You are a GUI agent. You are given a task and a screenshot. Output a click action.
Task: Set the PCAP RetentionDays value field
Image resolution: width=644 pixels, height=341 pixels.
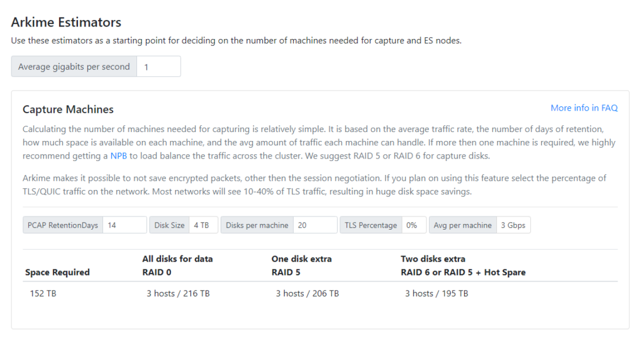point(125,225)
